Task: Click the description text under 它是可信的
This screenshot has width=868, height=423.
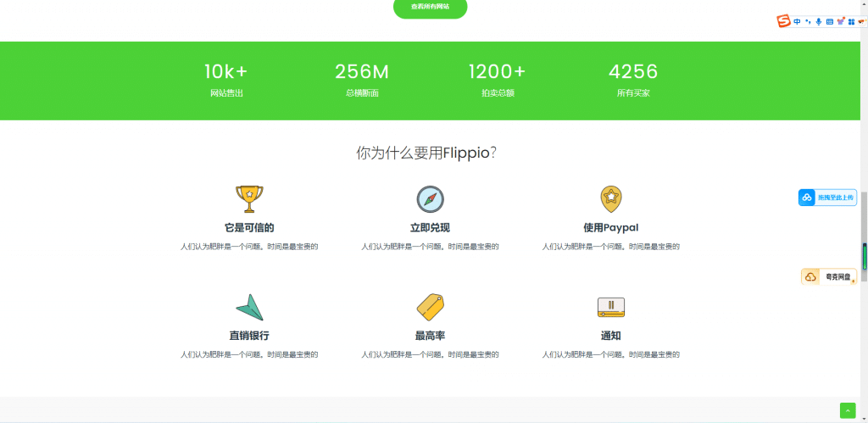Action: pos(249,247)
